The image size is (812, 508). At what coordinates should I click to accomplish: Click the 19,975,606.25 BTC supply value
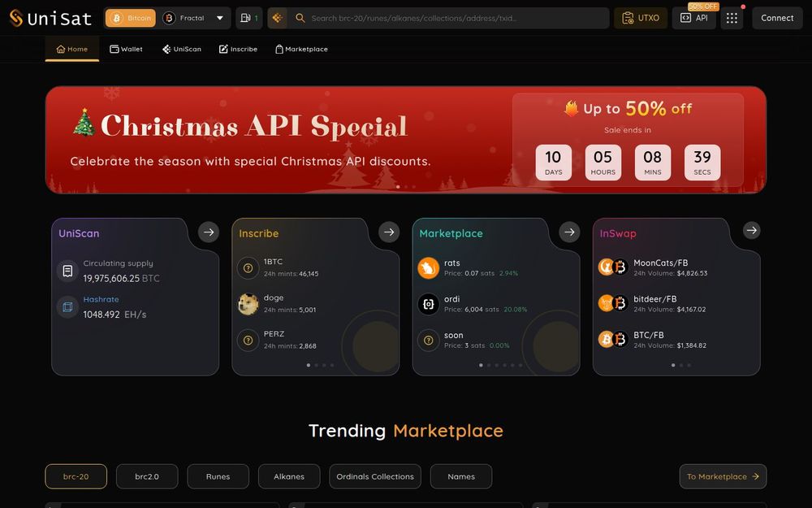tap(121, 278)
